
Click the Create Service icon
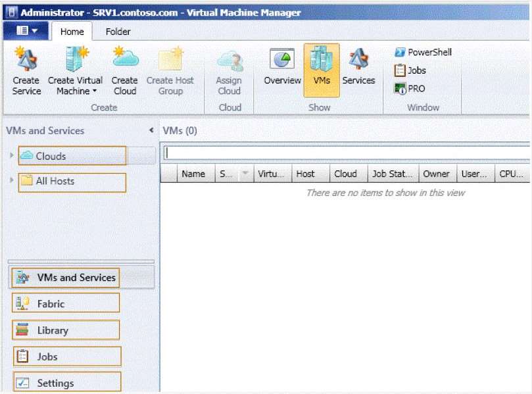tap(26, 59)
